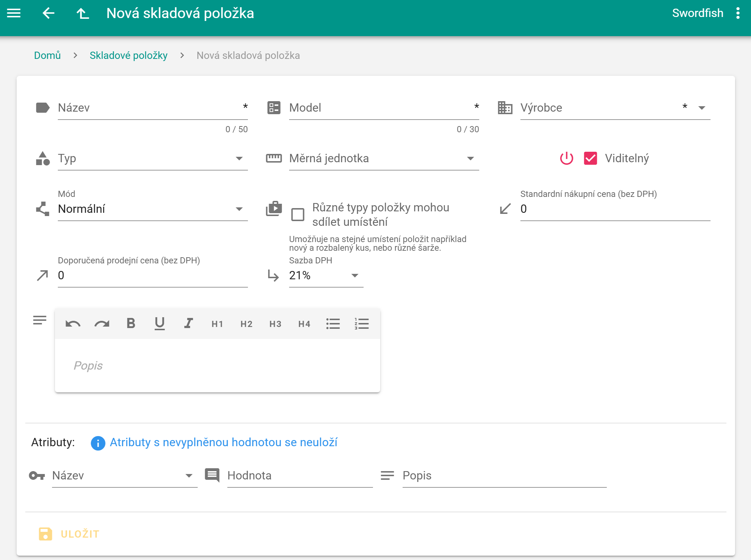Navigate to Skladové položky breadcrumb
The image size is (751, 560).
click(128, 55)
